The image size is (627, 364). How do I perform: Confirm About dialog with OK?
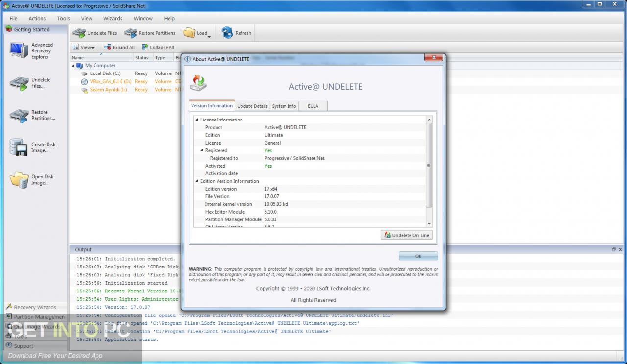coord(418,256)
